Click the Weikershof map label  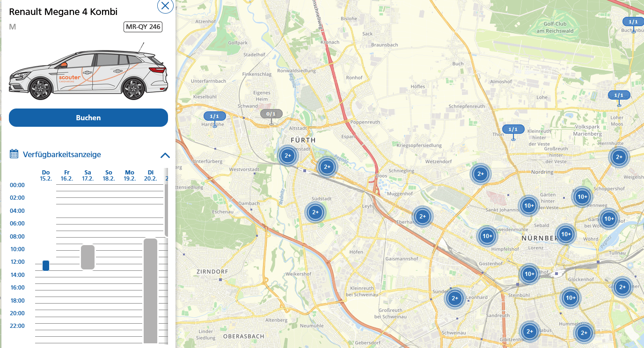pyautogui.click(x=298, y=274)
